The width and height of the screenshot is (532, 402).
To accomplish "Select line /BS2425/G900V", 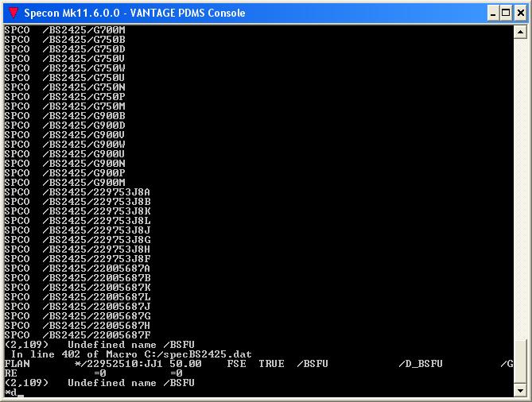I will click(64, 134).
